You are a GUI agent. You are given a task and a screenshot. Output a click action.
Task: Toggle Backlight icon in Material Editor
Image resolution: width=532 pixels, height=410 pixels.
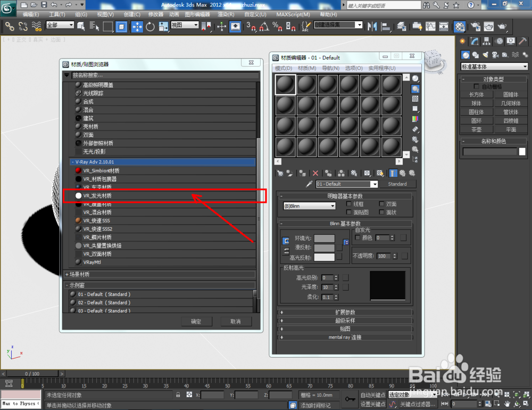pyautogui.click(x=415, y=89)
